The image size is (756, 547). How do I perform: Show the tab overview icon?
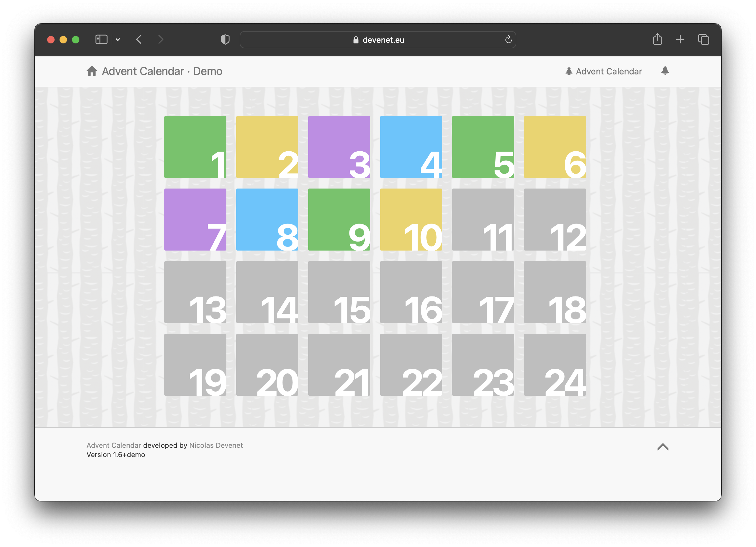tap(704, 39)
